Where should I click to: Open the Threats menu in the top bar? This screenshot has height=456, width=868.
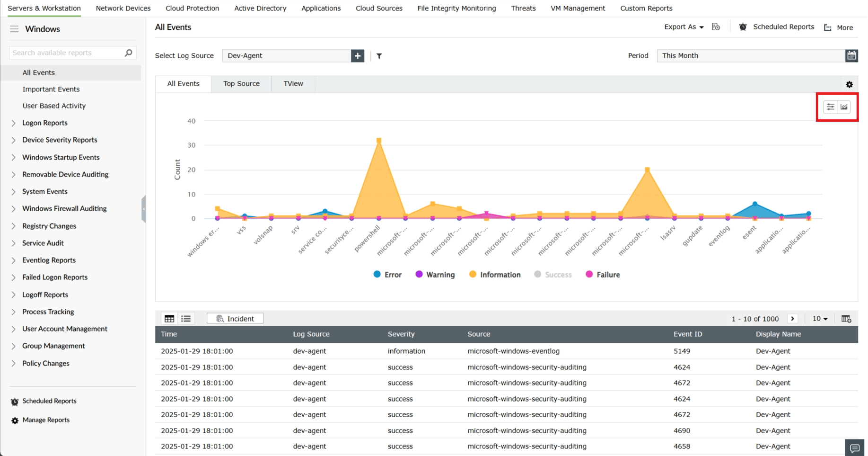pos(523,8)
